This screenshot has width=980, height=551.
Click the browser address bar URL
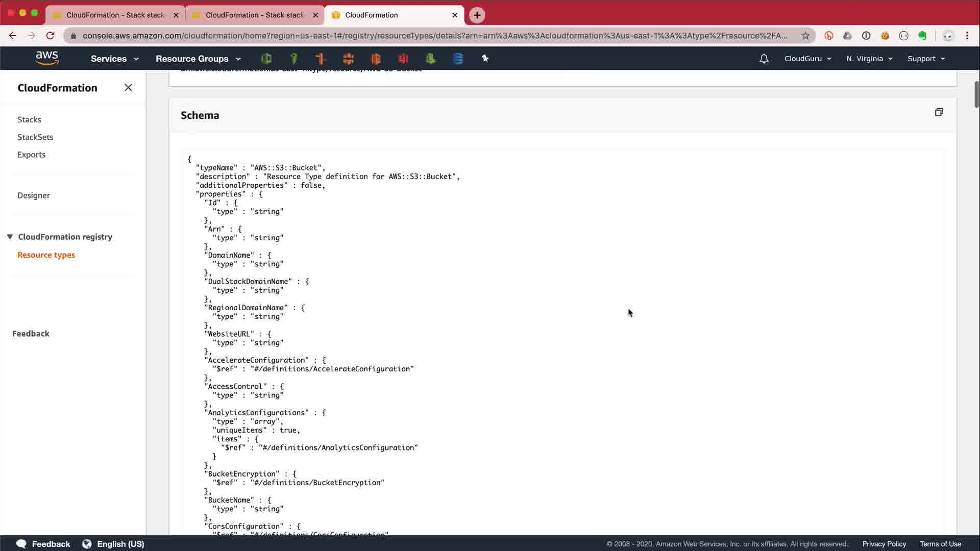pos(434,36)
